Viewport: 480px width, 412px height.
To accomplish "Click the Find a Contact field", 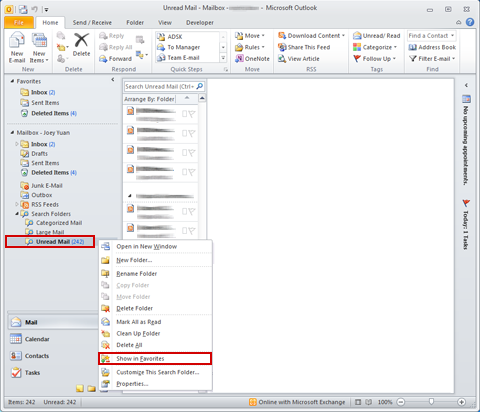I will (431, 36).
